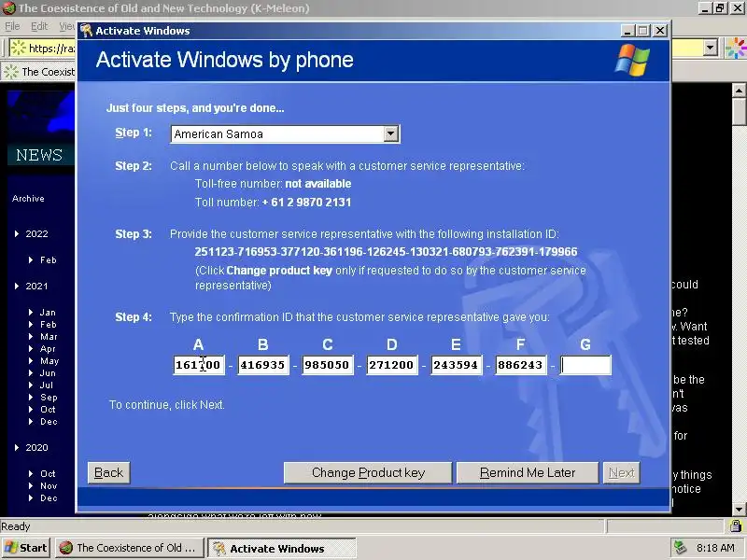Click the toll number + 61 2 9870 2131

(307, 203)
